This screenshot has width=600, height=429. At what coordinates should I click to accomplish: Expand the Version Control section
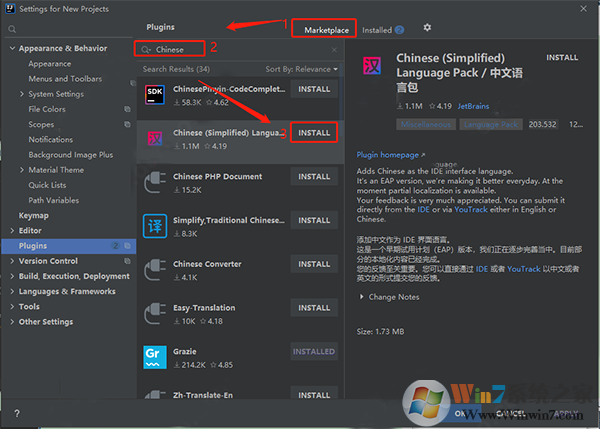[12, 261]
